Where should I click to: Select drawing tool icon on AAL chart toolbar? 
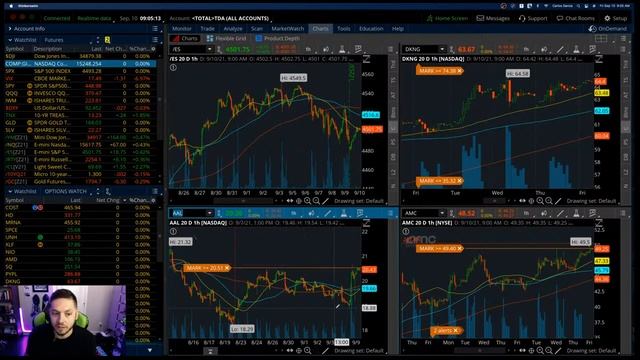pyautogui.click(x=327, y=213)
